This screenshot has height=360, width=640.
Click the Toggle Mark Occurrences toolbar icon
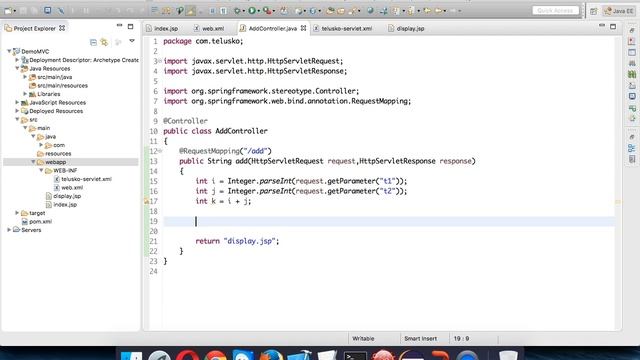coord(190,11)
